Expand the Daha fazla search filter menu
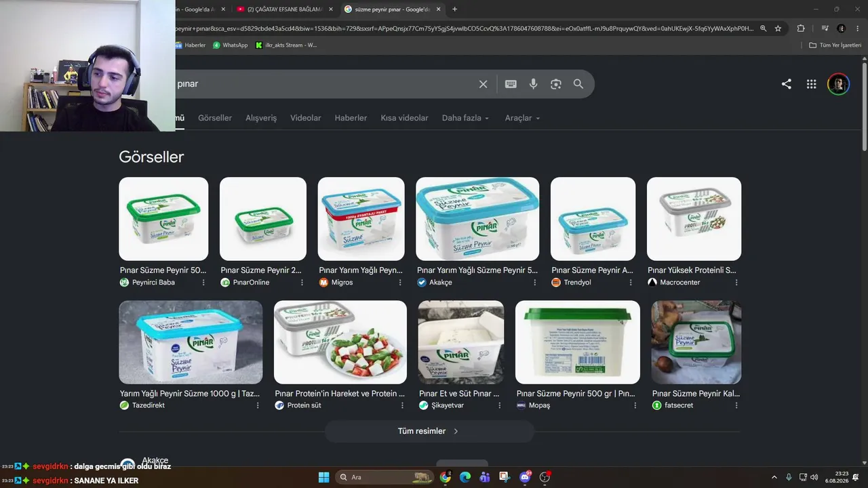Viewport: 868px width, 488px height. point(465,118)
